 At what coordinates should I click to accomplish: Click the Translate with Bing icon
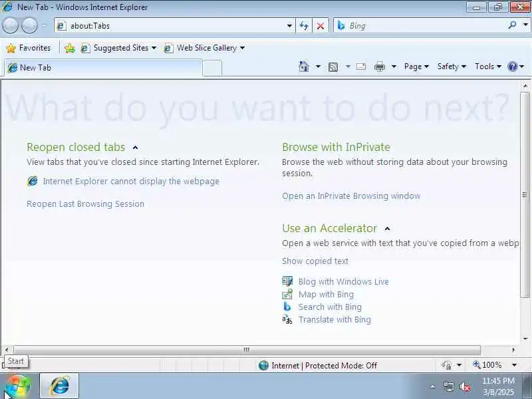(x=287, y=319)
